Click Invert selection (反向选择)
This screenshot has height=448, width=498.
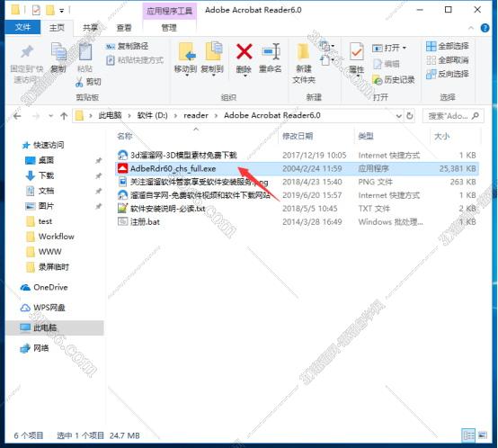click(x=448, y=74)
